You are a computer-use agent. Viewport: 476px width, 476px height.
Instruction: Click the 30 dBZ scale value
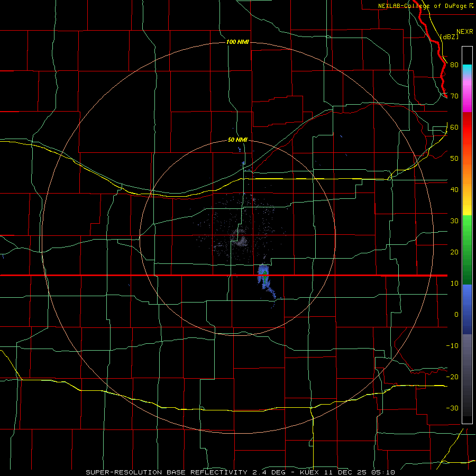(x=454, y=221)
